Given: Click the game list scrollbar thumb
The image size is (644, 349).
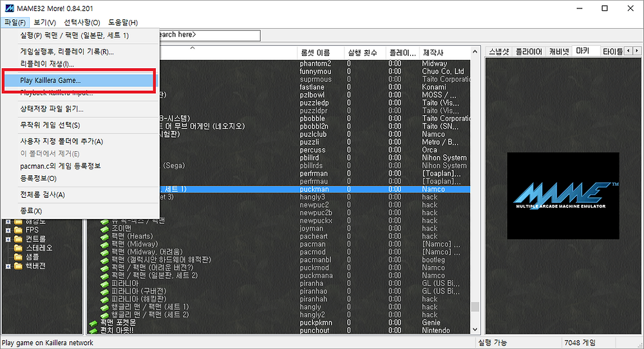Looking at the screenshot, I should [x=475, y=307].
